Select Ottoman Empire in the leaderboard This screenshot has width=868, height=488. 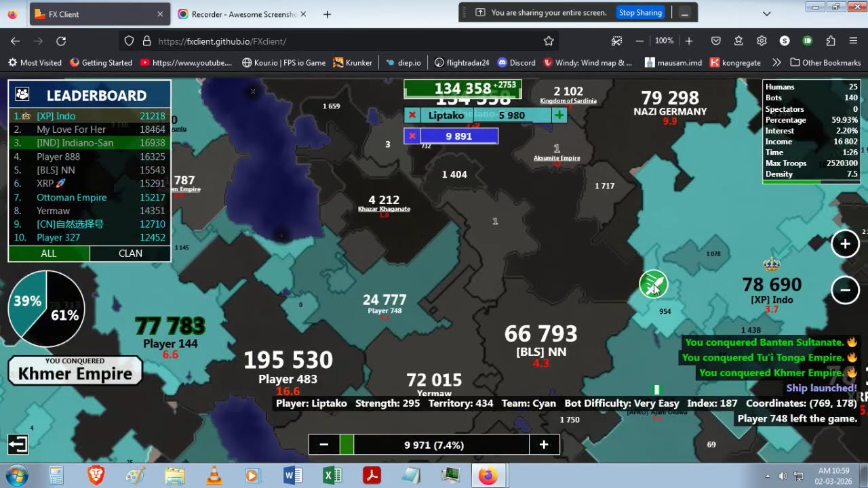[90, 197]
